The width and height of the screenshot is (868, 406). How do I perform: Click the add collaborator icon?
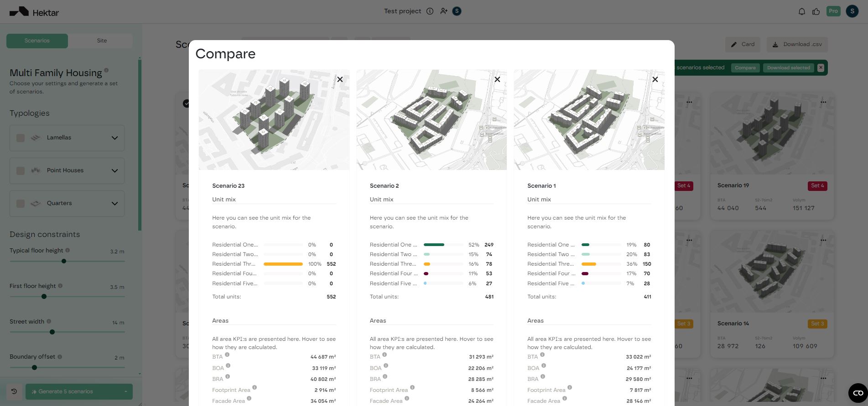pyautogui.click(x=443, y=11)
